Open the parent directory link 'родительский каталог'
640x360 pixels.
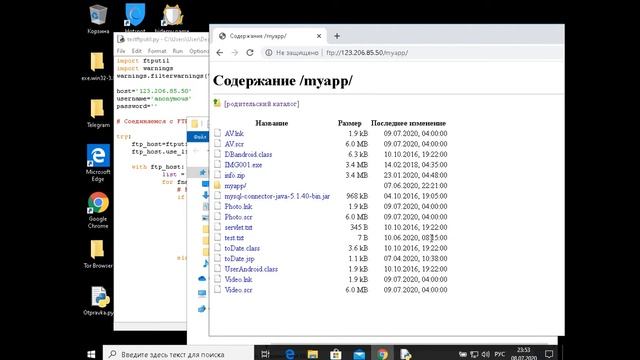(x=262, y=104)
